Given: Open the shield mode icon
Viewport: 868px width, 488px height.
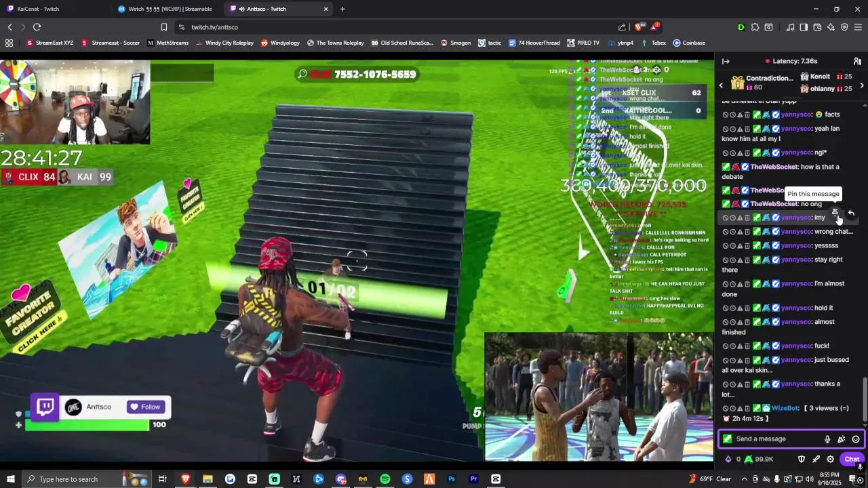Looking at the screenshot, I should pos(801,459).
